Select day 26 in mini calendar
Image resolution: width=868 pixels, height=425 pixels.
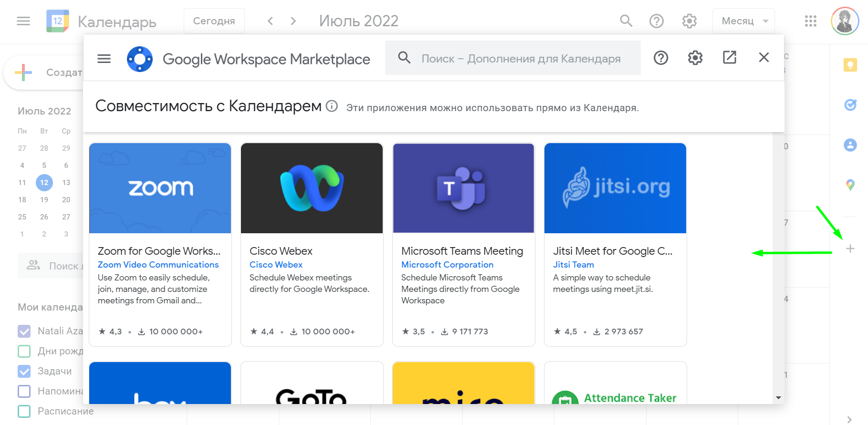click(x=44, y=217)
